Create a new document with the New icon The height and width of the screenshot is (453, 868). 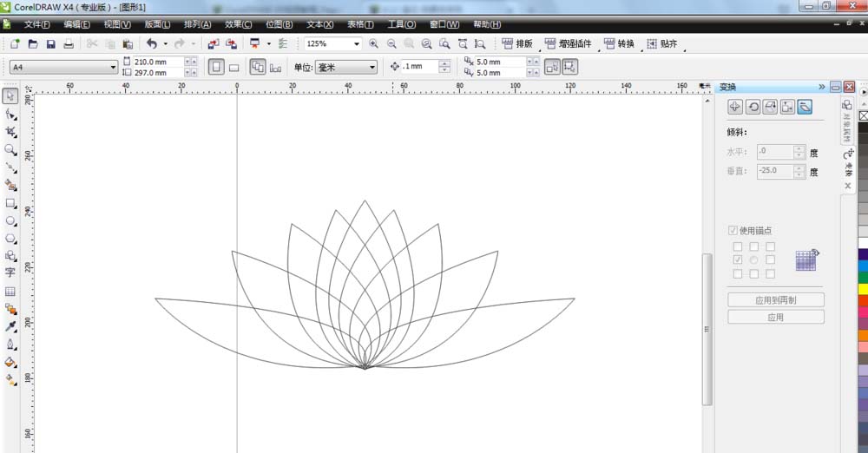click(x=15, y=43)
